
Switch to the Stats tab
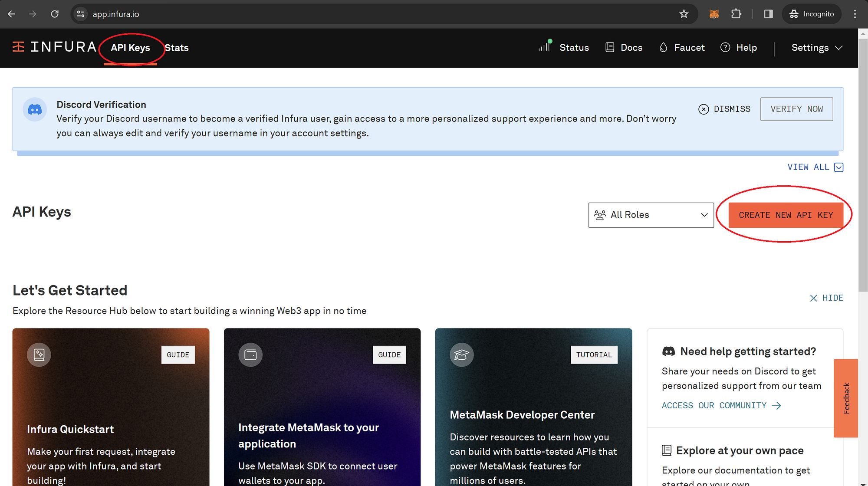point(177,48)
